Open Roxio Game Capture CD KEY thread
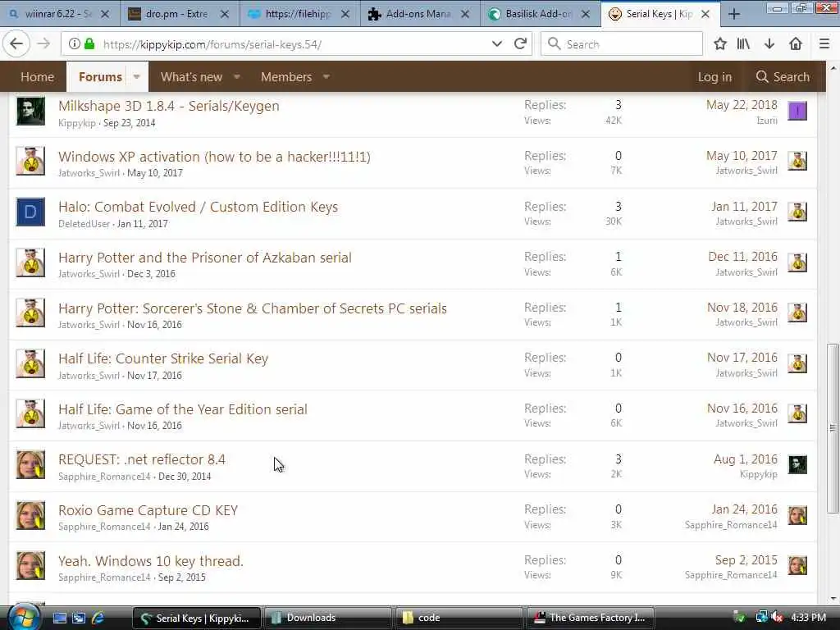Image resolution: width=840 pixels, height=630 pixels. (148, 510)
